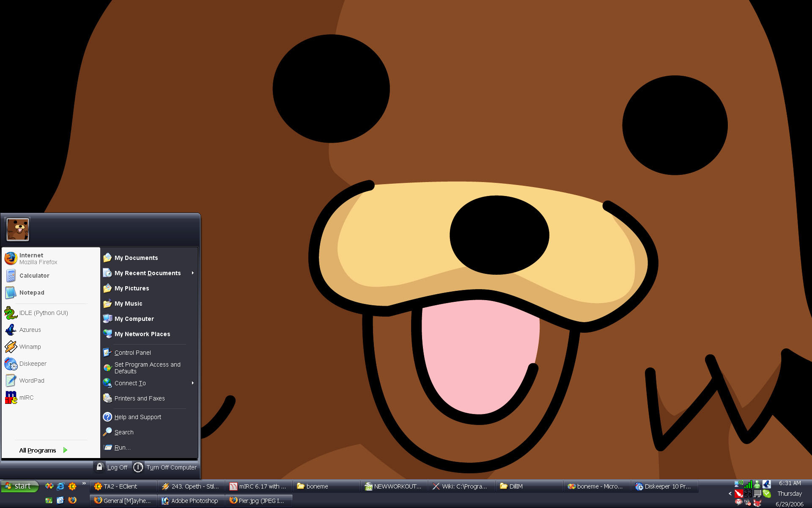This screenshot has width=812, height=508.
Task: Open Search from the Start menu
Action: pyautogui.click(x=149, y=432)
